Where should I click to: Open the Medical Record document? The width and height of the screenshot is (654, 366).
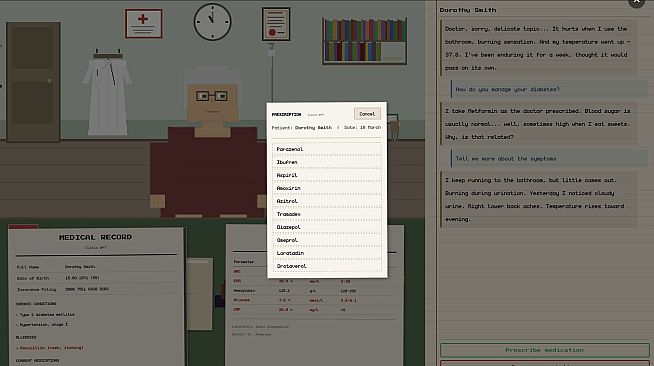tap(97, 296)
